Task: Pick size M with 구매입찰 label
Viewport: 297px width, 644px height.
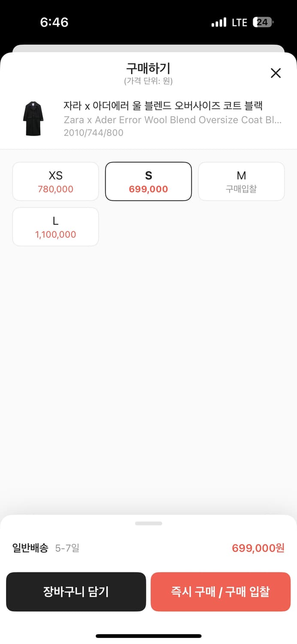Action: pyautogui.click(x=241, y=181)
